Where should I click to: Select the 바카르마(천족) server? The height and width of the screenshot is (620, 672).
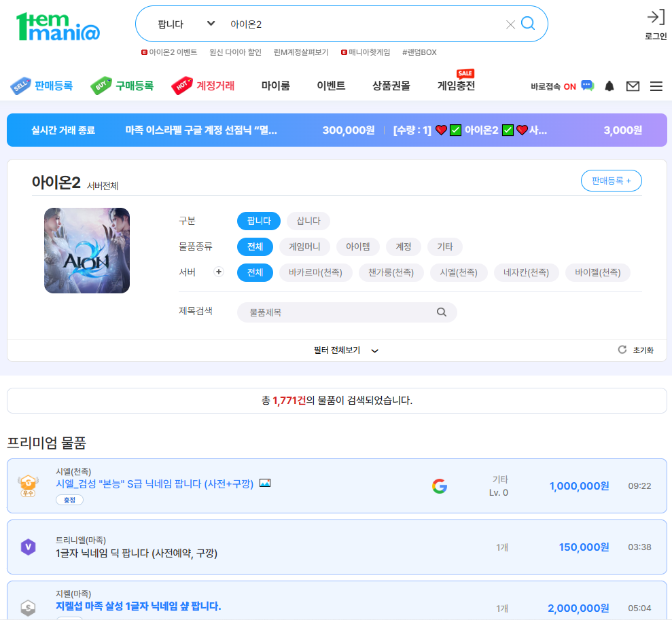click(315, 272)
